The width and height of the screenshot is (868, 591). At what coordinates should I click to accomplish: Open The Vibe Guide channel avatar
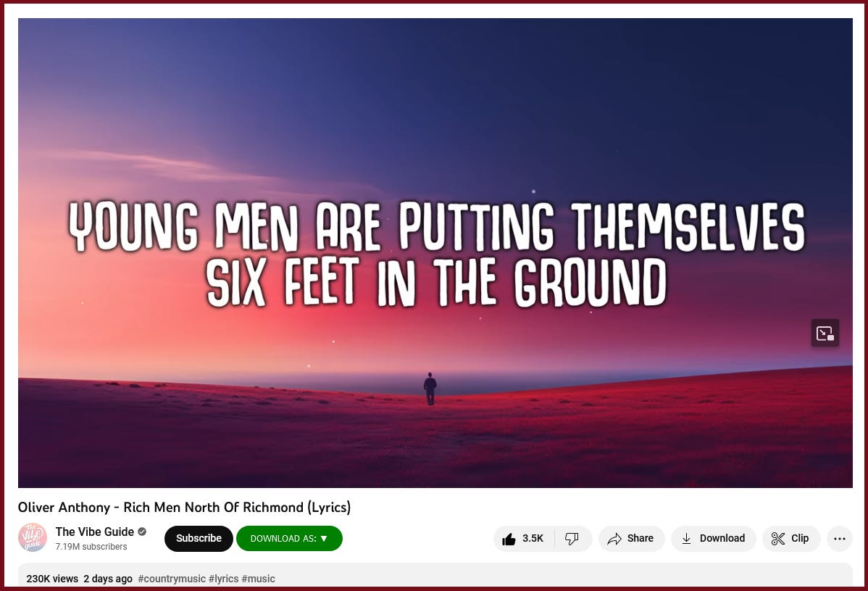coord(33,538)
